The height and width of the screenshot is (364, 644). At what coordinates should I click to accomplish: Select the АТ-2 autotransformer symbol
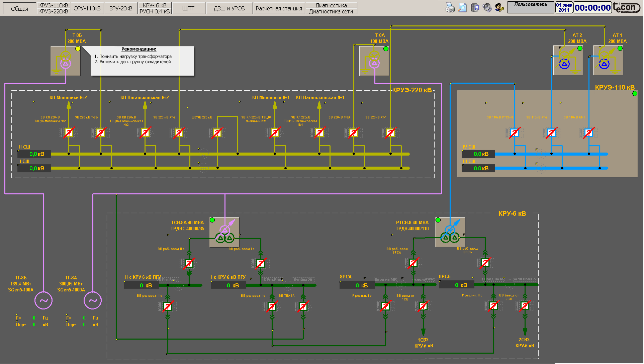pos(568,60)
